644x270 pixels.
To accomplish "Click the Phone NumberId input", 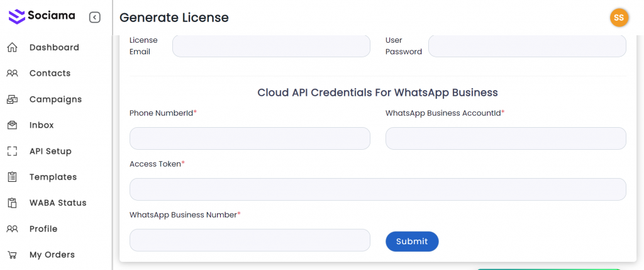I will [x=250, y=138].
